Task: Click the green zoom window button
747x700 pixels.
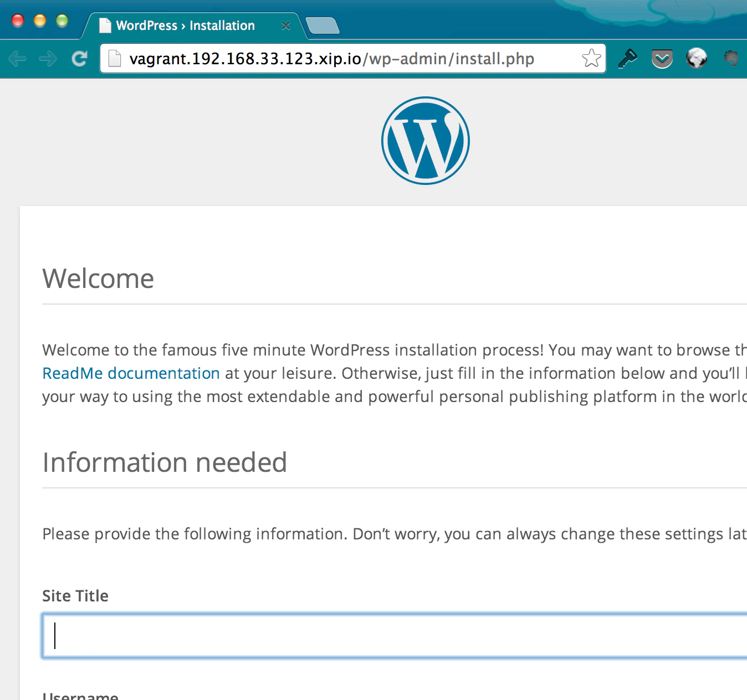Action: (x=62, y=20)
